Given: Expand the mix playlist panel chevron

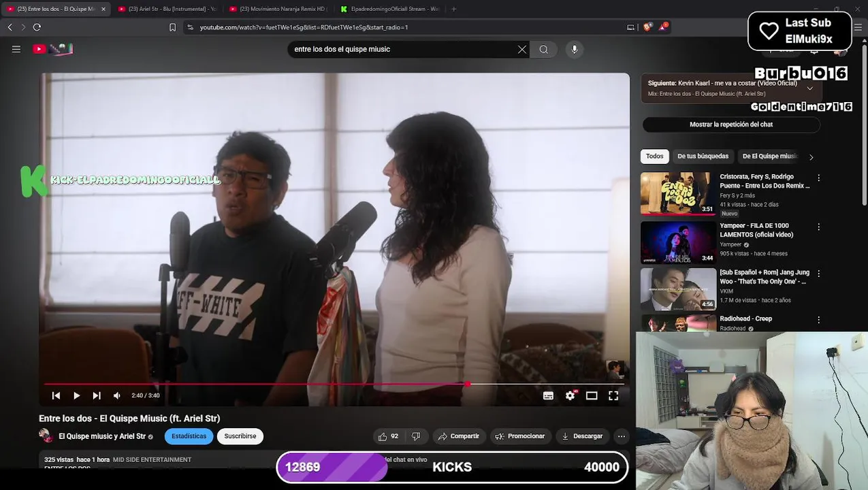Looking at the screenshot, I should point(809,88).
